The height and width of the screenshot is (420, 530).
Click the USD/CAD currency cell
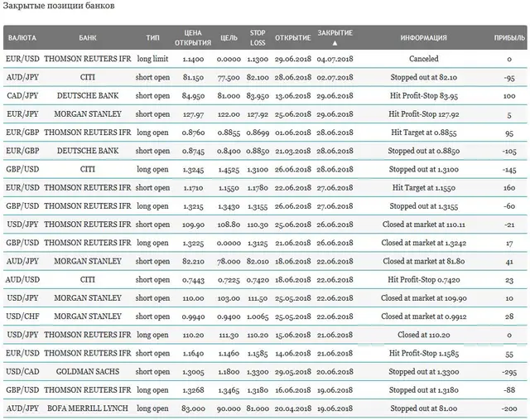coord(22,372)
